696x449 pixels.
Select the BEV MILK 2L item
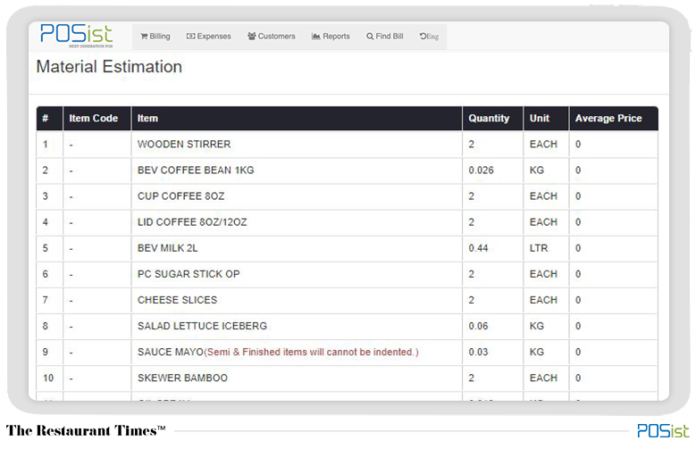click(x=167, y=248)
